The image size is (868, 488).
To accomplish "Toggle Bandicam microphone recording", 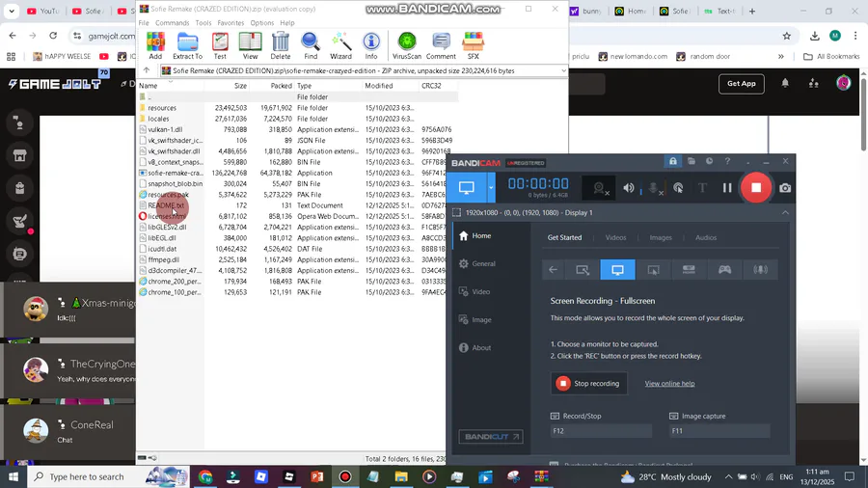I will (654, 188).
